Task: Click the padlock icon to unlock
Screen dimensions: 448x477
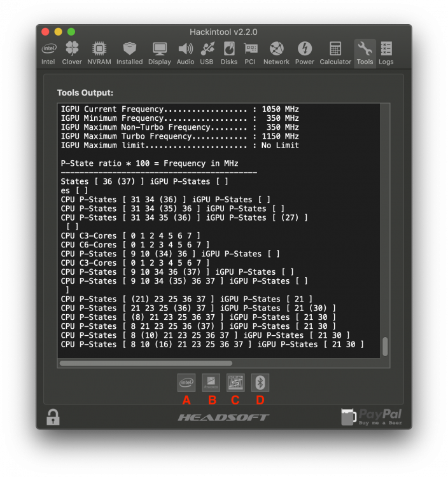Action: click(53, 417)
